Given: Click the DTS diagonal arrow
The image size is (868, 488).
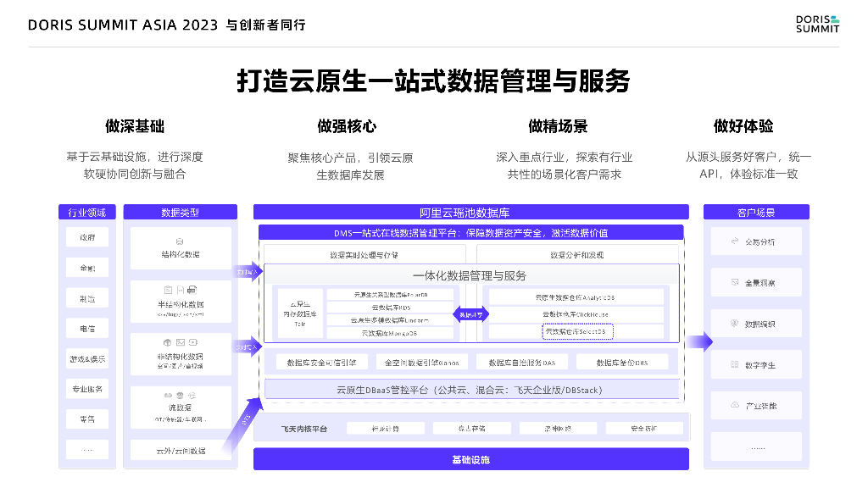Looking at the screenshot, I should click(242, 424).
